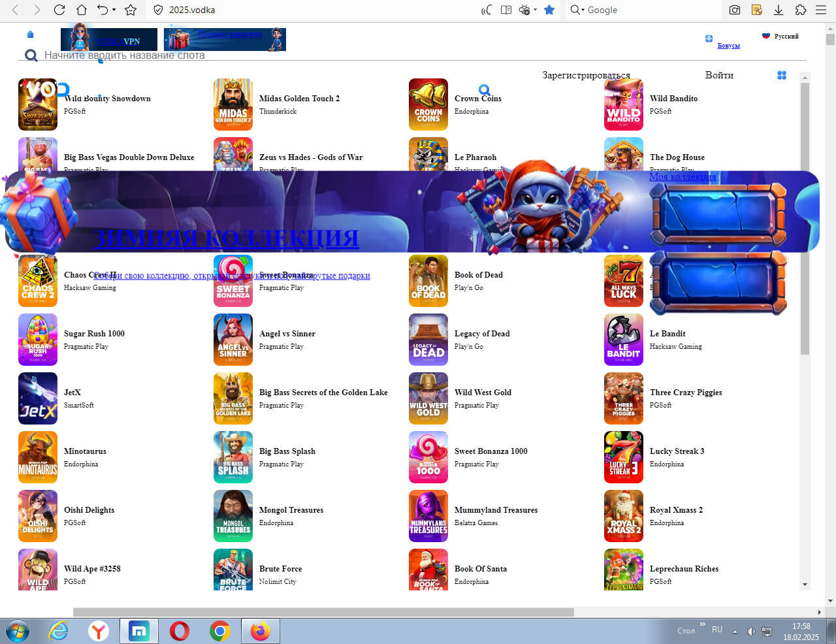Expand the undo history dropdown arrow
The height and width of the screenshot is (644, 836).
(x=114, y=10)
